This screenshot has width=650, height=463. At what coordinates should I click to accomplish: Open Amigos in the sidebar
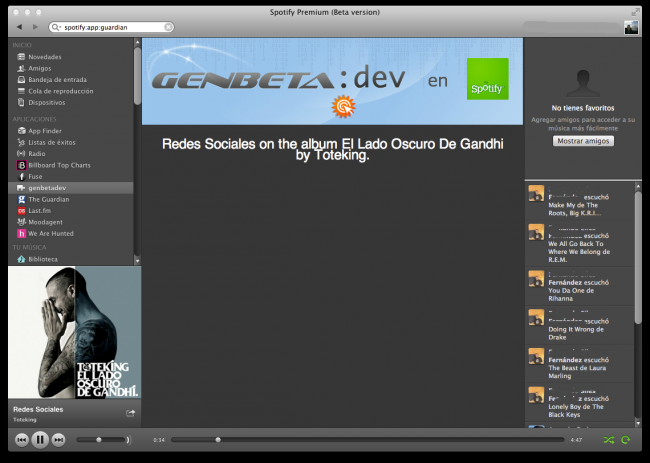(40, 68)
